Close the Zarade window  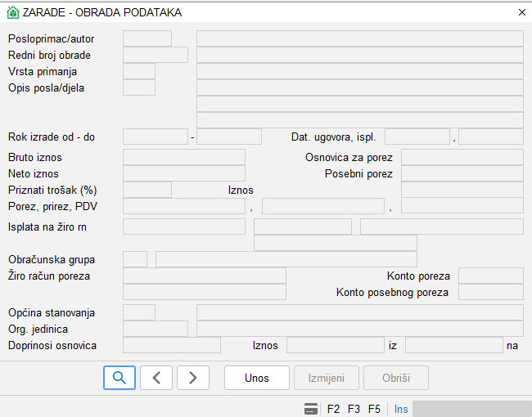coord(522,12)
